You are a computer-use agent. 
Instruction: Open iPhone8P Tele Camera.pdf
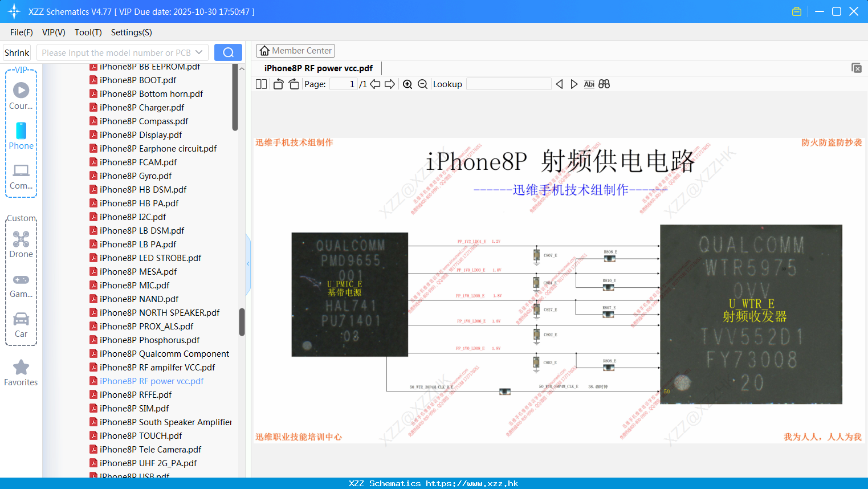click(x=150, y=450)
